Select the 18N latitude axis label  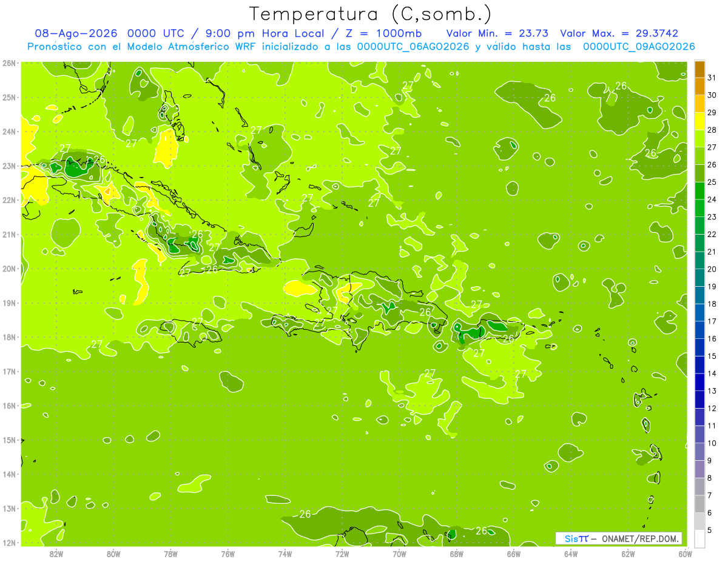[9, 337]
